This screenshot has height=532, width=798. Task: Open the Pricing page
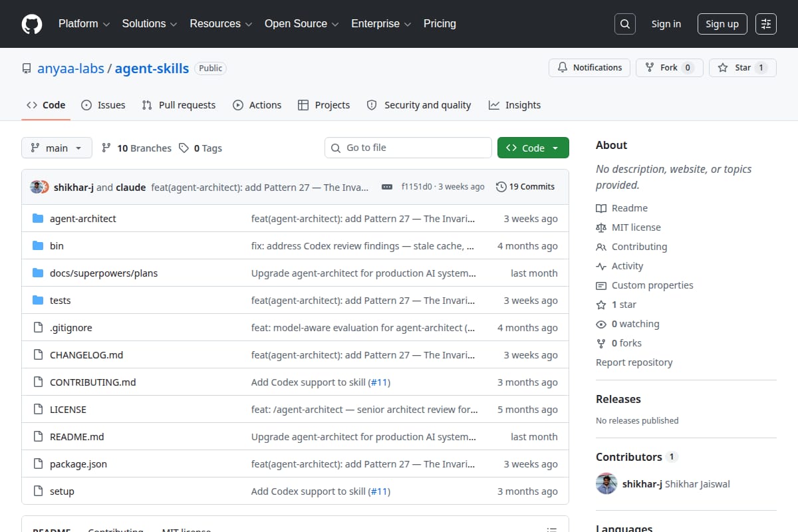(440, 24)
